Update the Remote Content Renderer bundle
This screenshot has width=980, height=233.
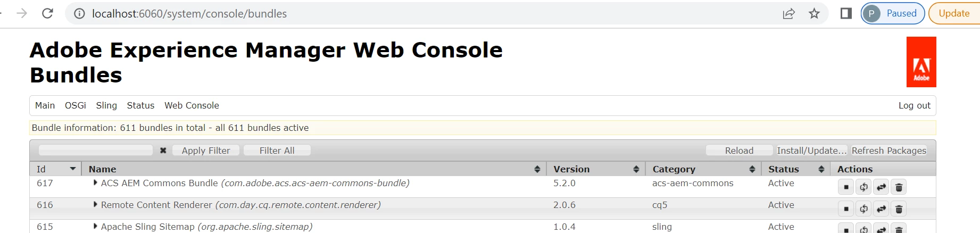pyautogui.click(x=881, y=209)
